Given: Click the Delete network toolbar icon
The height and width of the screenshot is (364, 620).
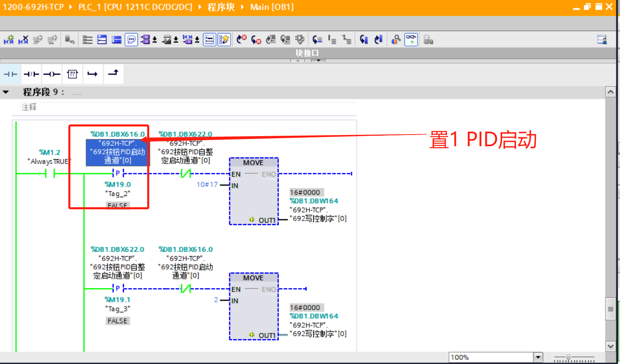Looking at the screenshot, I should click(x=23, y=40).
